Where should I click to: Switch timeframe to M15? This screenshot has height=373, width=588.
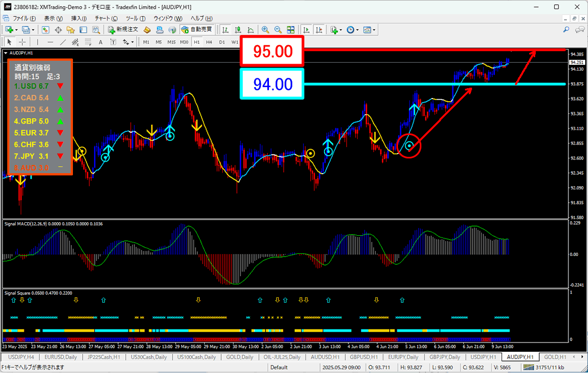171,42
